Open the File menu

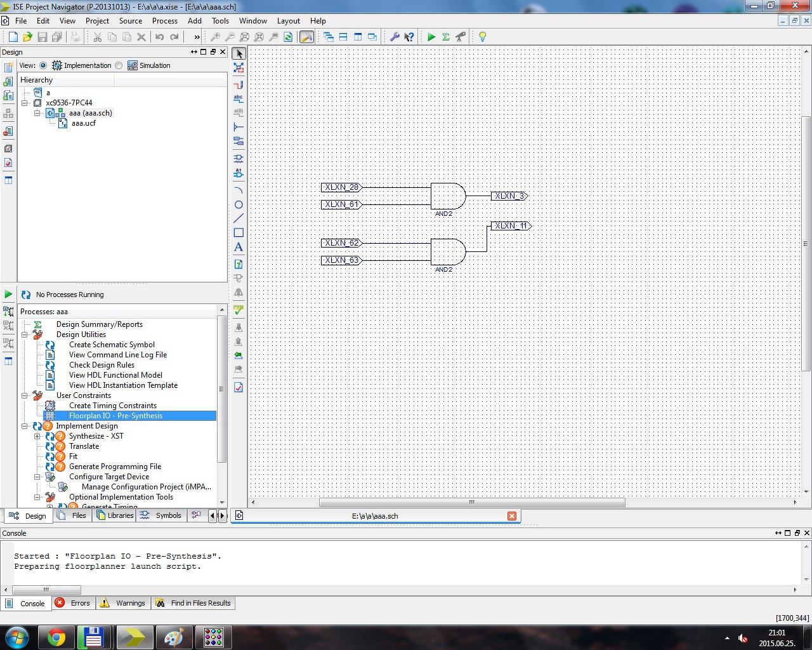(x=21, y=20)
